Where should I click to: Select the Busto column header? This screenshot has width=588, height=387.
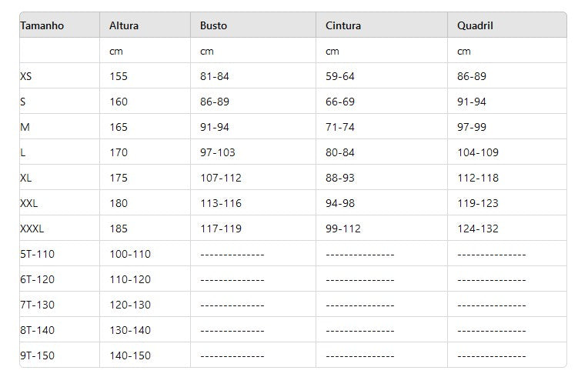(x=213, y=25)
